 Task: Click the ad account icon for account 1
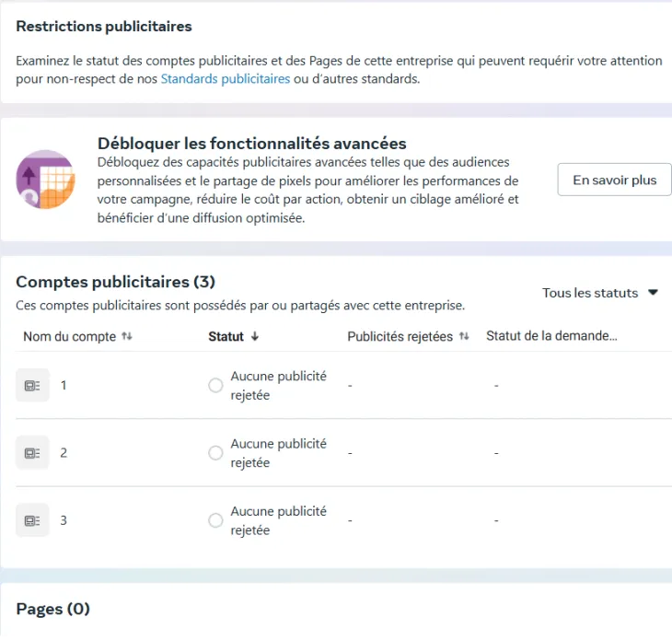click(x=32, y=386)
